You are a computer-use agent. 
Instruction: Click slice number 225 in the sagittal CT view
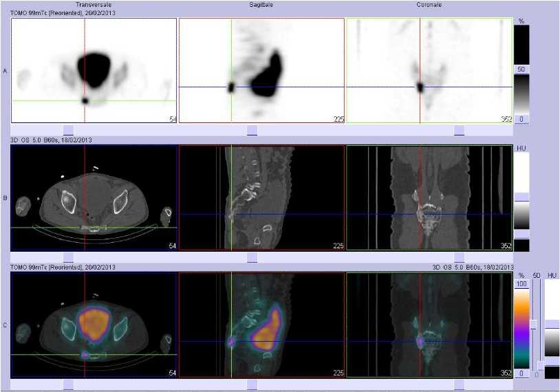[x=338, y=246]
